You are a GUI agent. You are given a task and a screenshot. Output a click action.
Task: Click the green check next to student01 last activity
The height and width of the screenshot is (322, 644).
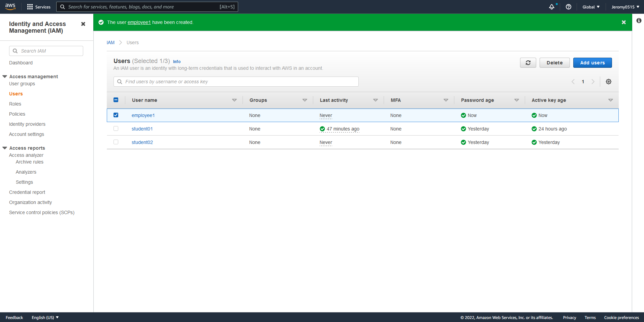tap(322, 129)
